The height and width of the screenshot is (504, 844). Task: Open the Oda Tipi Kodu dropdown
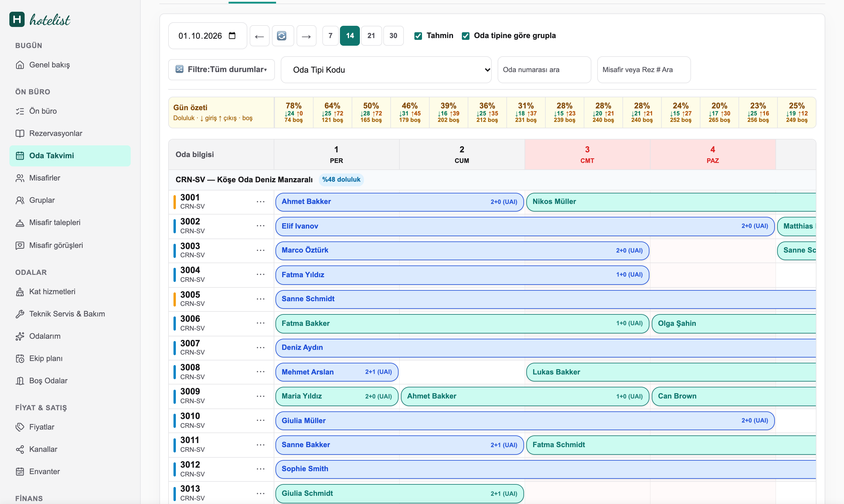(x=386, y=70)
